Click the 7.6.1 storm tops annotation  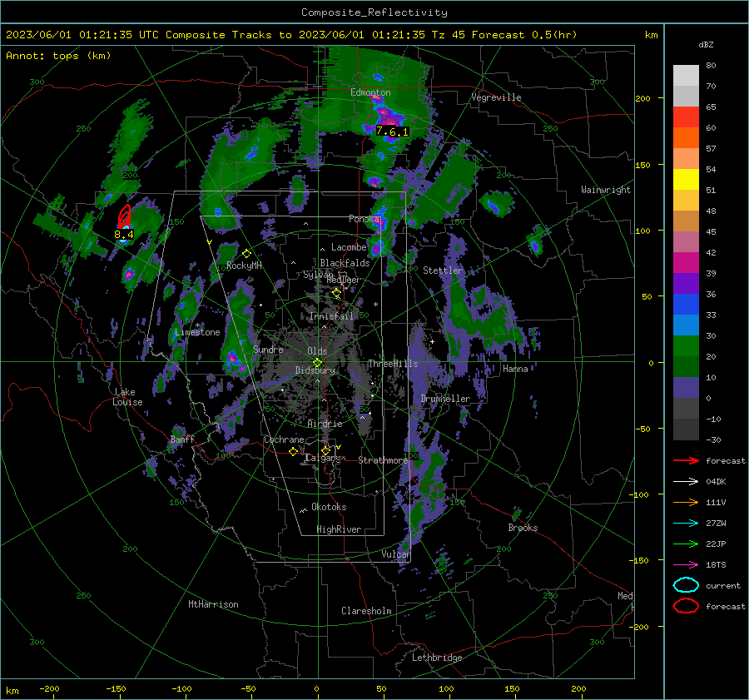click(x=392, y=132)
